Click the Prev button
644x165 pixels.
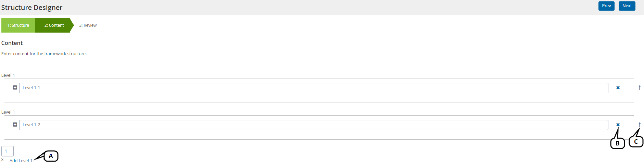click(x=606, y=6)
